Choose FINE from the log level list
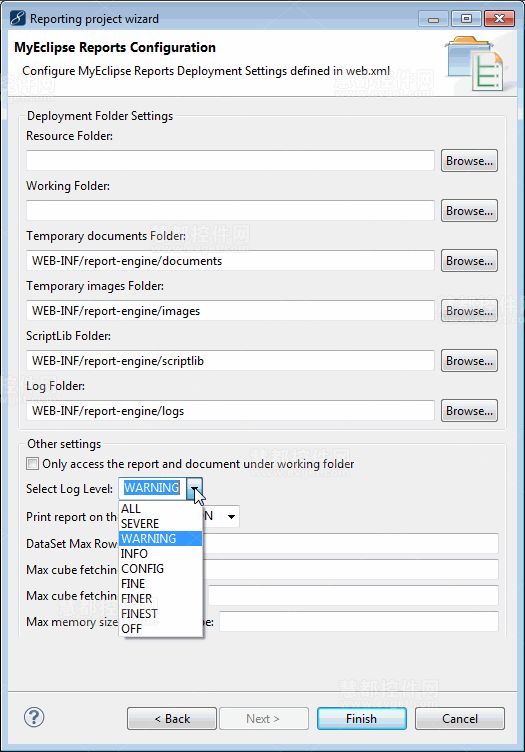Viewport: 525px width, 752px height. tap(160, 584)
